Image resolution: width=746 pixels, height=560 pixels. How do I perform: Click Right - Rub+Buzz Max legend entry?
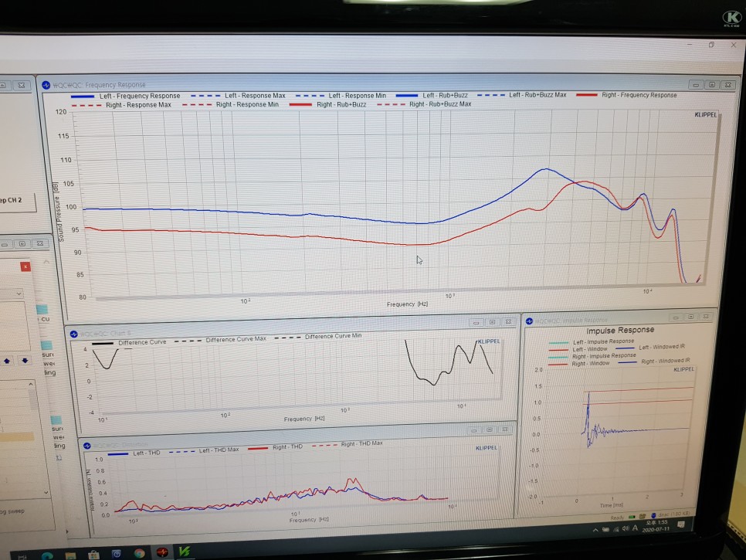[x=425, y=104]
